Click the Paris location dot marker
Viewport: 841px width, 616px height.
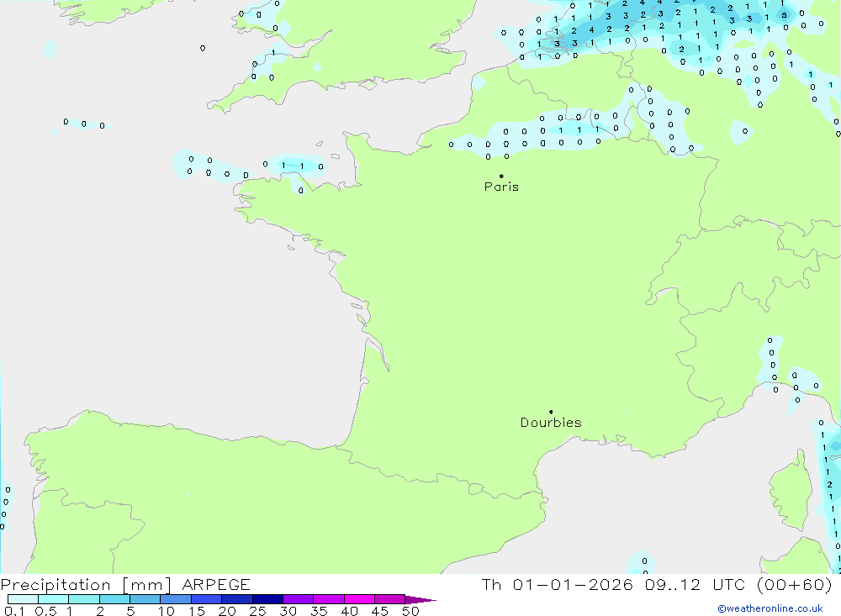point(501,176)
